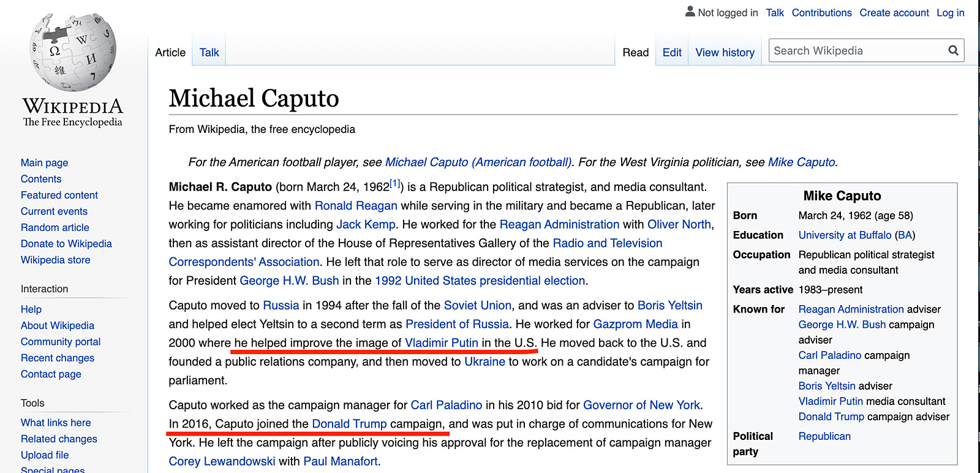This screenshot has height=473, width=980.
Task: Switch to the Talk tab
Action: (209, 53)
